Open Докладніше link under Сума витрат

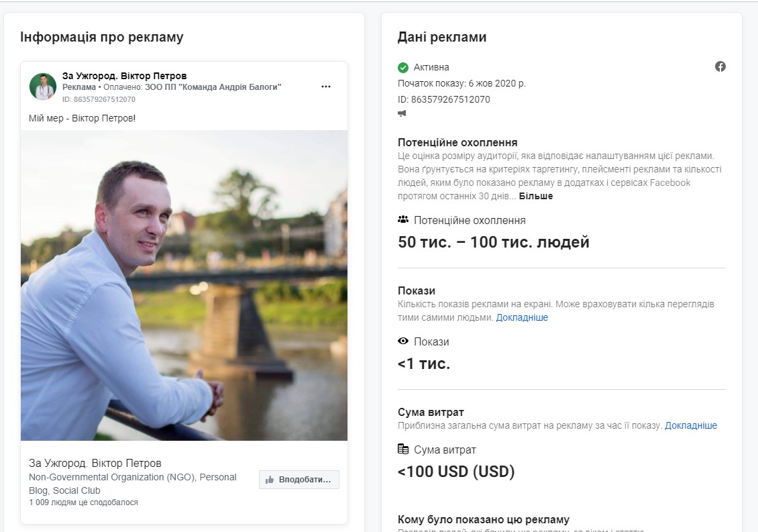point(691,425)
